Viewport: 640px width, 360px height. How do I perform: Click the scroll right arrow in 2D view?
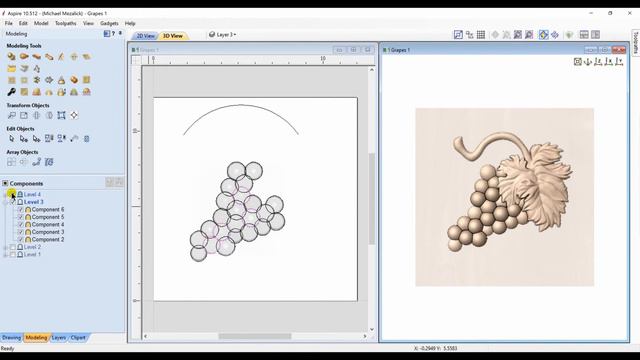[364, 336]
